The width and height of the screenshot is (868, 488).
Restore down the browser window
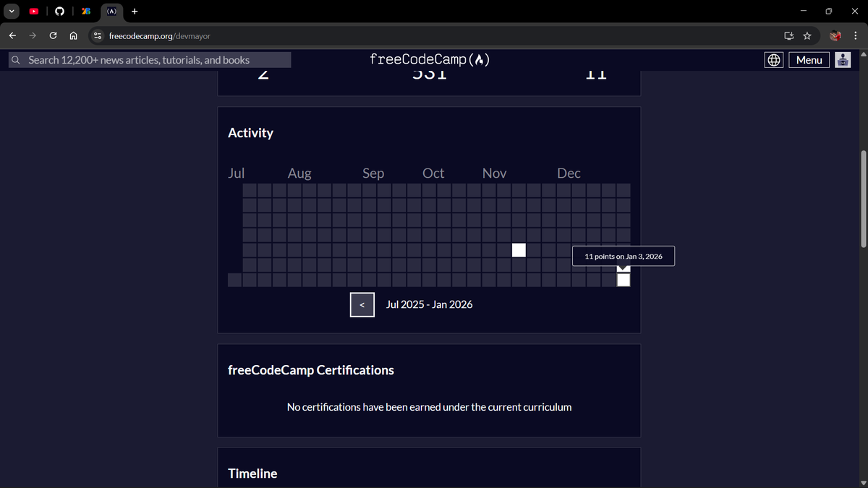828,11
